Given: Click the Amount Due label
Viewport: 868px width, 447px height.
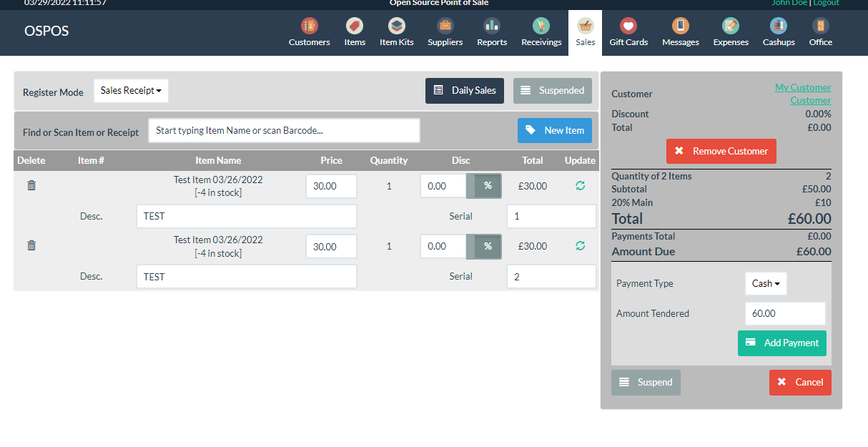Looking at the screenshot, I should click(x=643, y=252).
